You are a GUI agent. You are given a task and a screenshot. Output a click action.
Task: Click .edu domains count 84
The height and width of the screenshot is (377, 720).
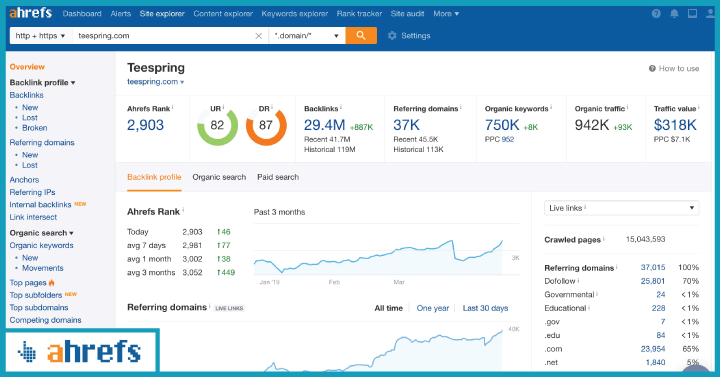[x=661, y=335]
